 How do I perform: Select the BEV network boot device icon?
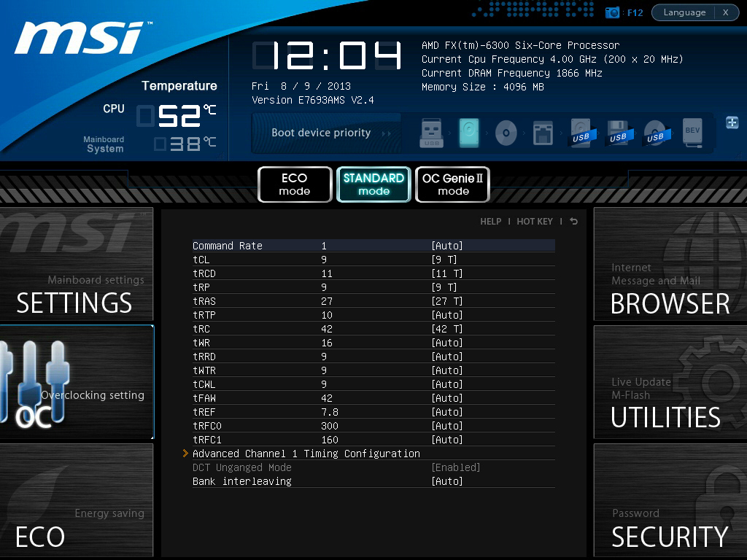point(692,133)
